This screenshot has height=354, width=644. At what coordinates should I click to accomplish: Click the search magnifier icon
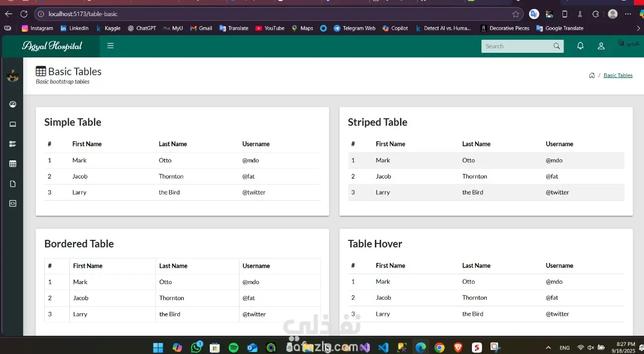point(556,46)
